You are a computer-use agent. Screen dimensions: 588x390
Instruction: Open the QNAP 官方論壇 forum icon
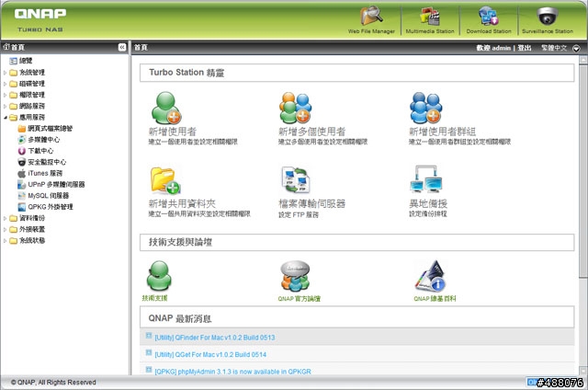(295, 276)
